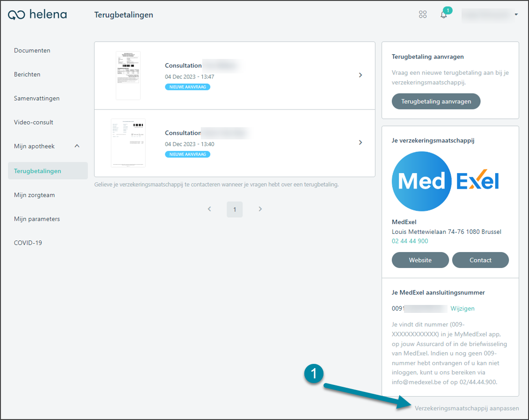Select Terugbetalingen in the sidebar

pyautogui.click(x=48, y=171)
